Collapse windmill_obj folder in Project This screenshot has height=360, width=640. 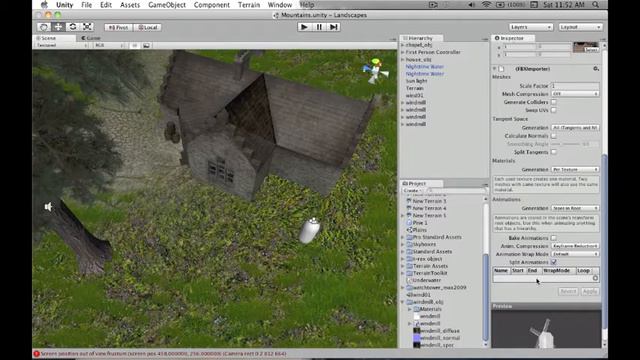coord(402,302)
